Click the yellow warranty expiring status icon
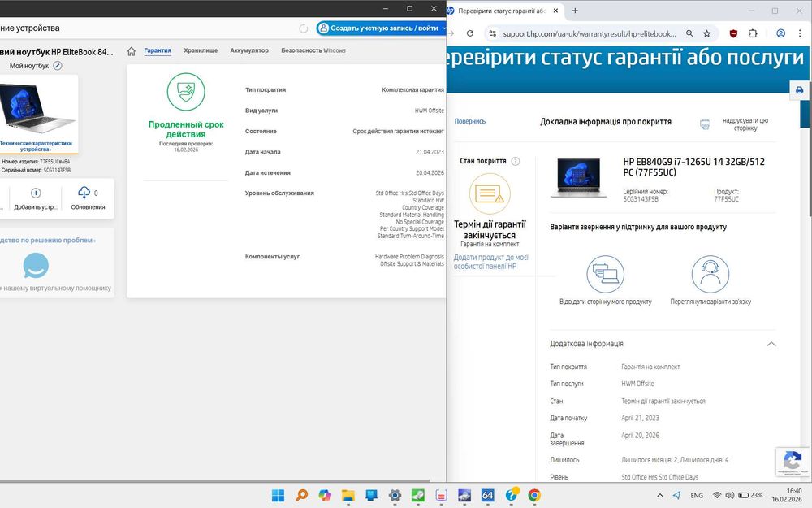The image size is (812, 508). [490, 193]
